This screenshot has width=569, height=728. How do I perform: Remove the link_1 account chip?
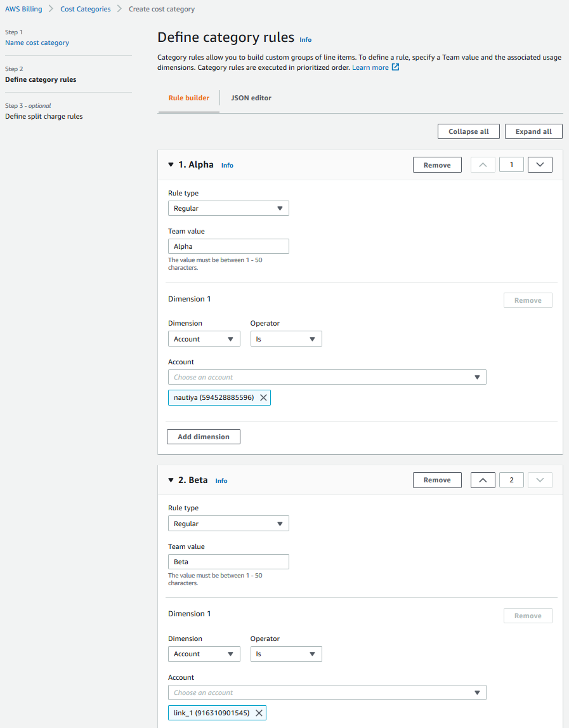pos(259,713)
